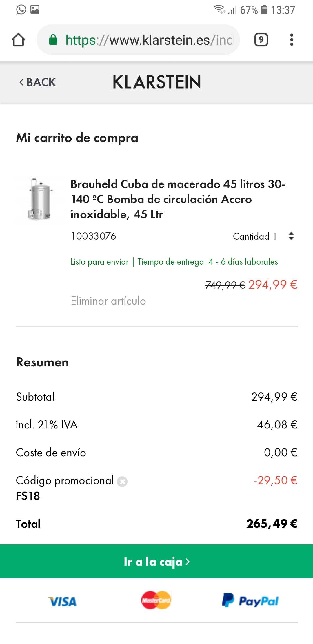
Task: Open the browser tab switcher showing 9
Action: click(261, 40)
